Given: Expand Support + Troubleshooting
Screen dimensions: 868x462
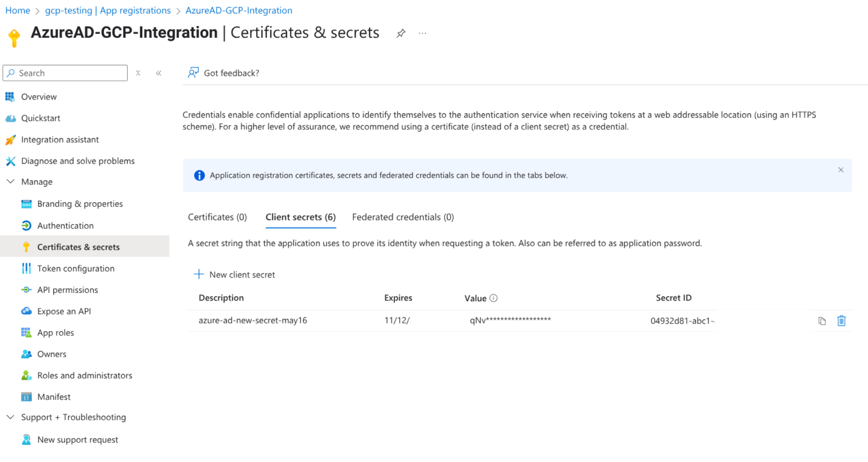Looking at the screenshot, I should coord(10,417).
